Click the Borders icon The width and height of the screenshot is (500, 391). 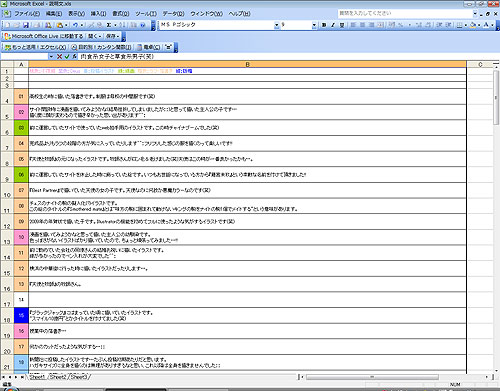459,25
